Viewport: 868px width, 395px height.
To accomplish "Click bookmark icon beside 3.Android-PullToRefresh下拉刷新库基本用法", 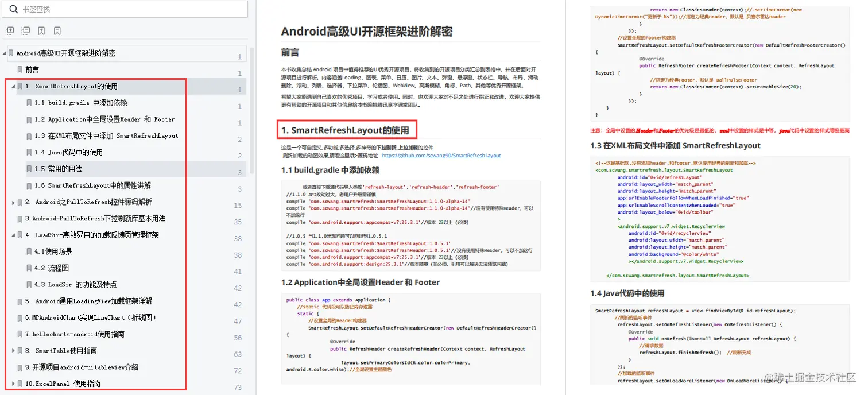I will click(20, 219).
